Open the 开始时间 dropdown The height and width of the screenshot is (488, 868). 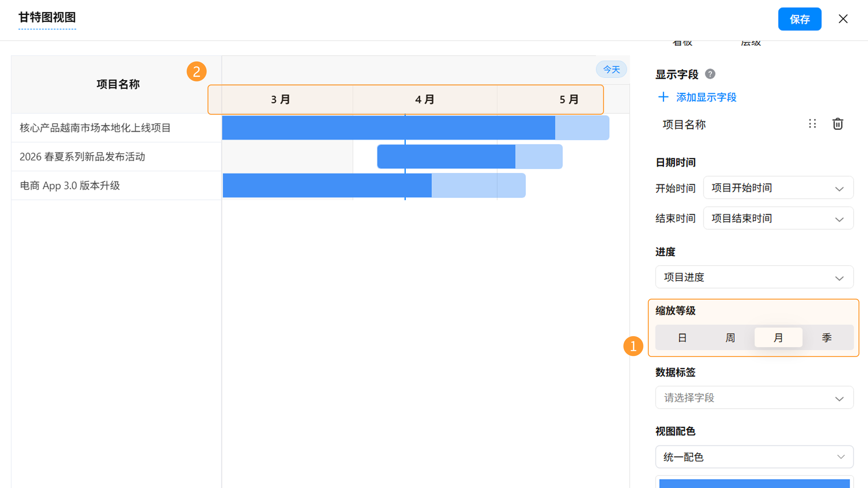778,188
